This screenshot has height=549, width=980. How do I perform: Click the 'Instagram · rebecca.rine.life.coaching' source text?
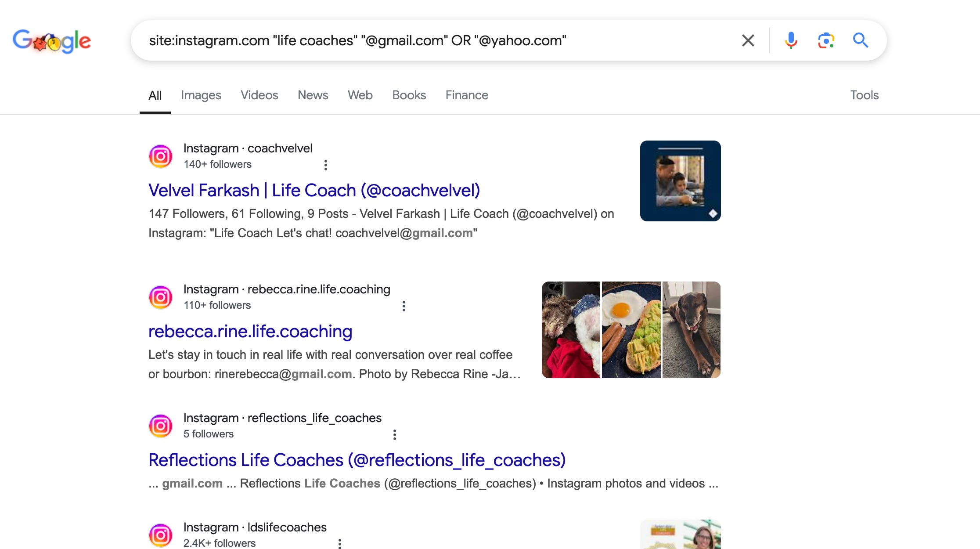pyautogui.click(x=287, y=289)
